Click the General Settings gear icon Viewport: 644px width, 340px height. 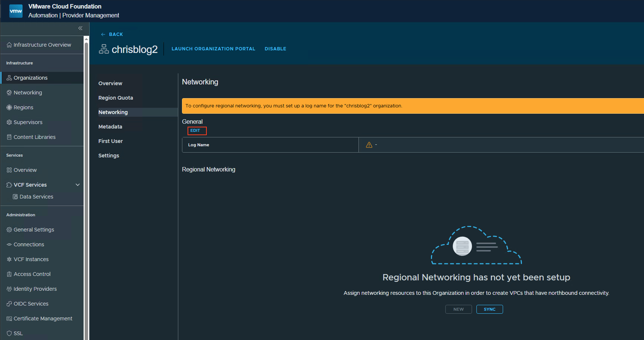[9, 230]
